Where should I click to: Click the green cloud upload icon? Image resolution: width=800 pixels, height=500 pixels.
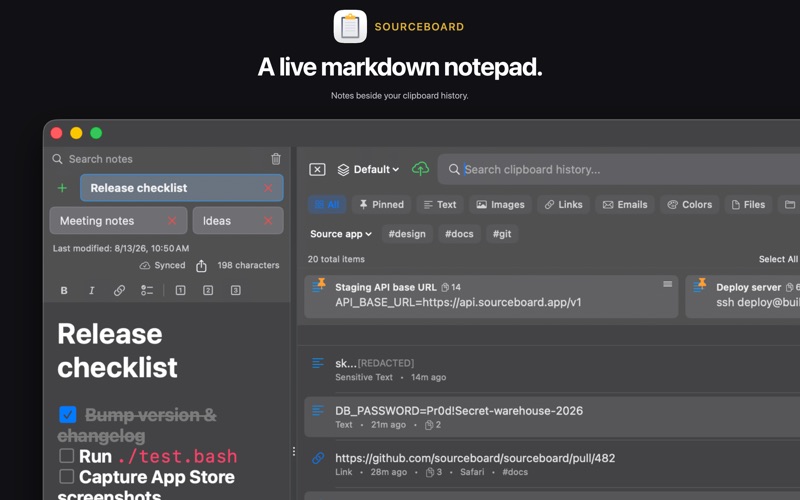pos(420,169)
